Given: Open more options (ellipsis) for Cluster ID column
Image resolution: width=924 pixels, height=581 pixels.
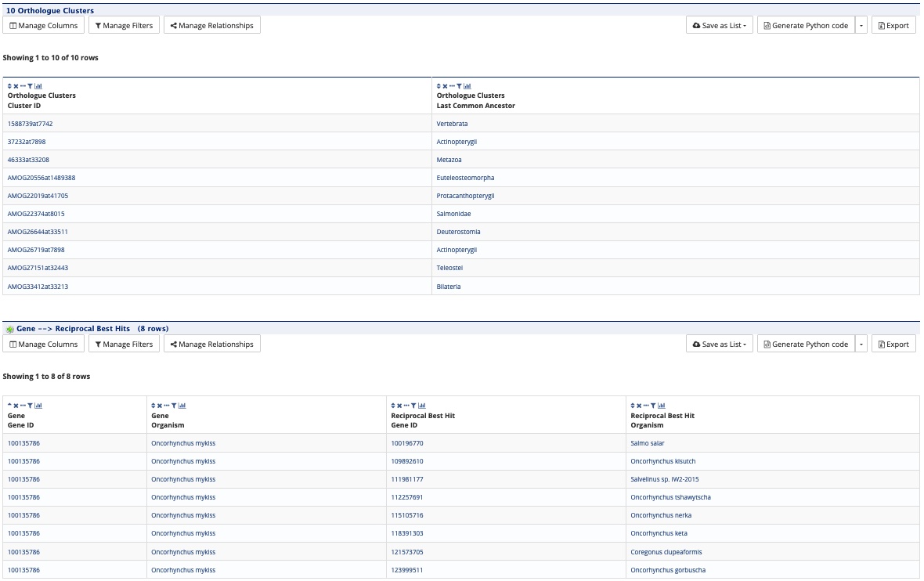Looking at the screenshot, I should [x=23, y=86].
